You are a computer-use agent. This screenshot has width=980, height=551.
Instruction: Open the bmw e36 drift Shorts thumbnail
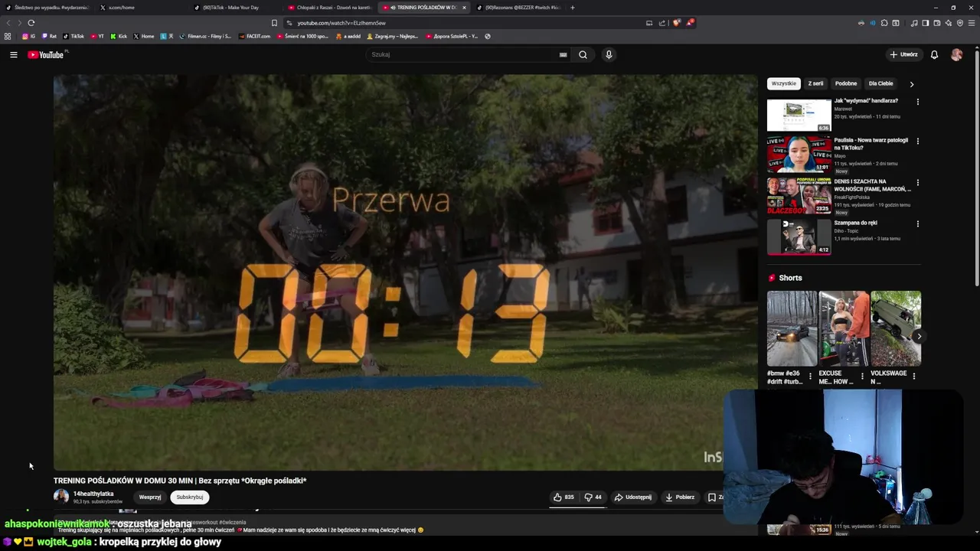792,328
